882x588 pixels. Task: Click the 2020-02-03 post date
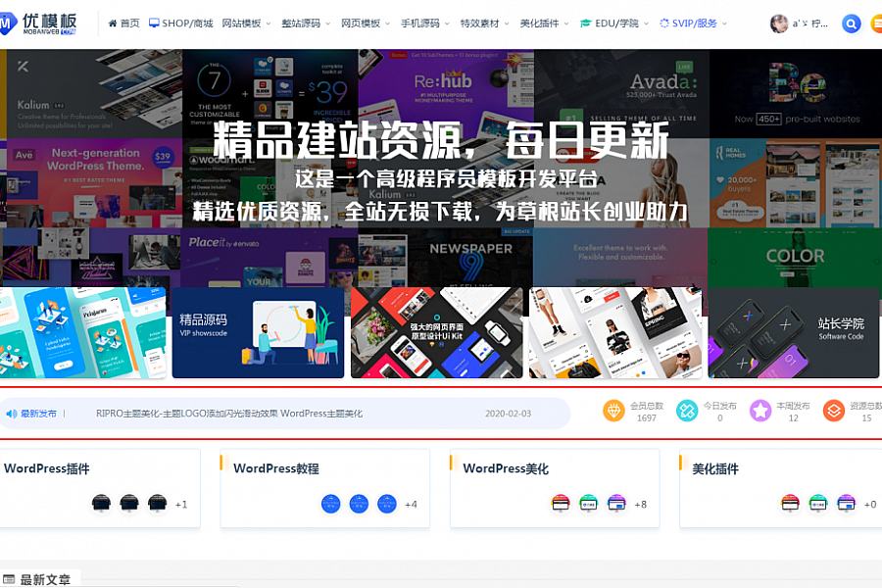coord(508,413)
